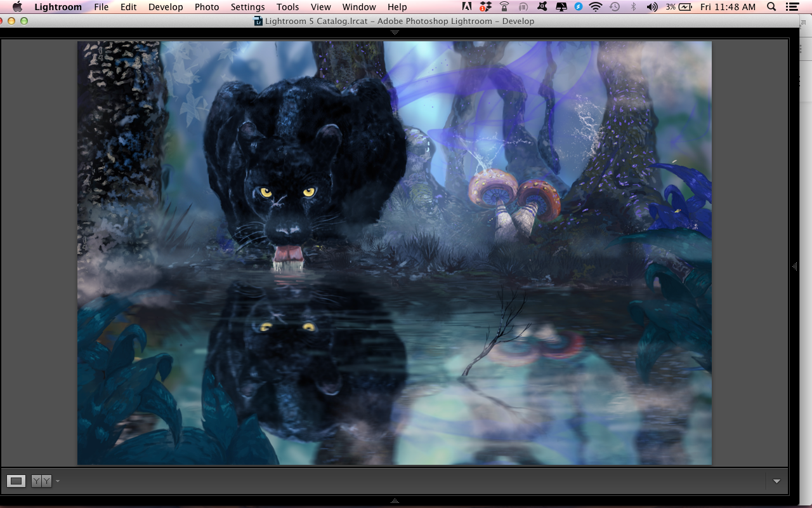812x508 pixels.
Task: Open the volume control in menu bar
Action: click(652, 7)
